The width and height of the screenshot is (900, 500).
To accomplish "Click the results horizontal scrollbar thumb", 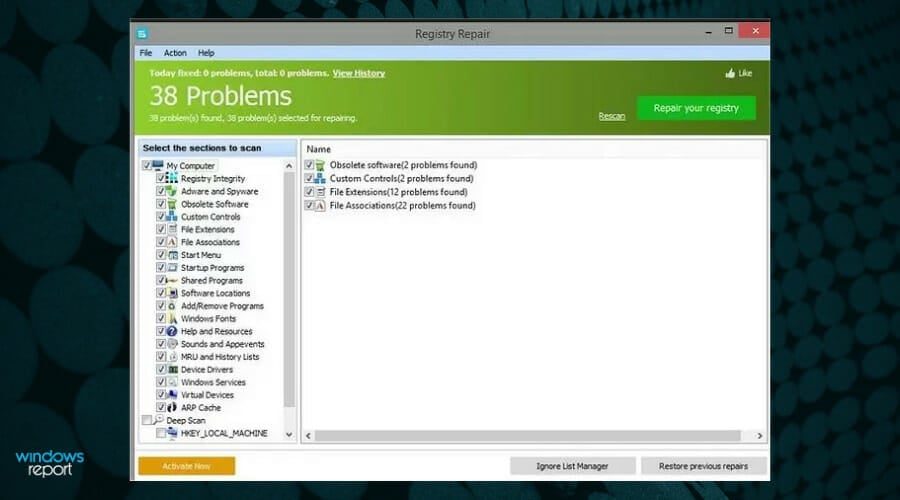I will click(x=527, y=436).
